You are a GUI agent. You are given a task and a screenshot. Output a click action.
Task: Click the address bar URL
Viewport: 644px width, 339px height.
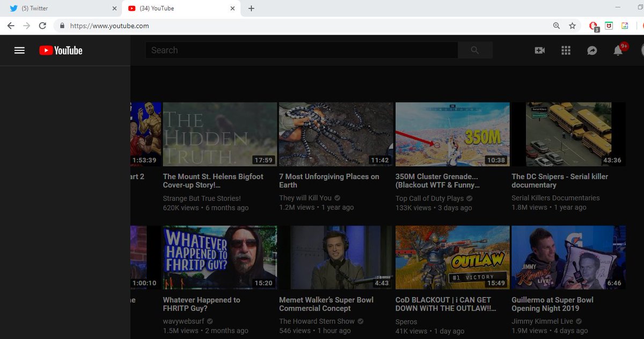coord(109,25)
